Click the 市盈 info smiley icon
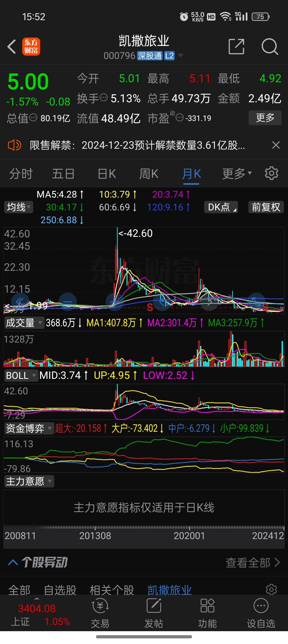 click(180, 117)
